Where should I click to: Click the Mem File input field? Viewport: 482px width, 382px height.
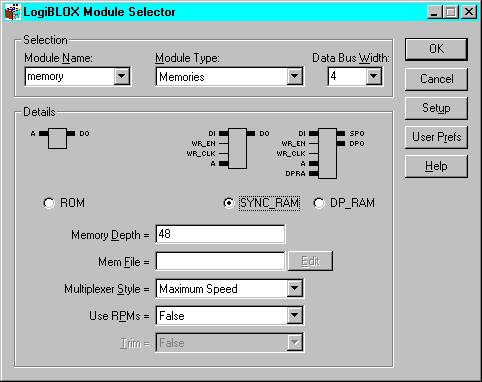[220, 261]
